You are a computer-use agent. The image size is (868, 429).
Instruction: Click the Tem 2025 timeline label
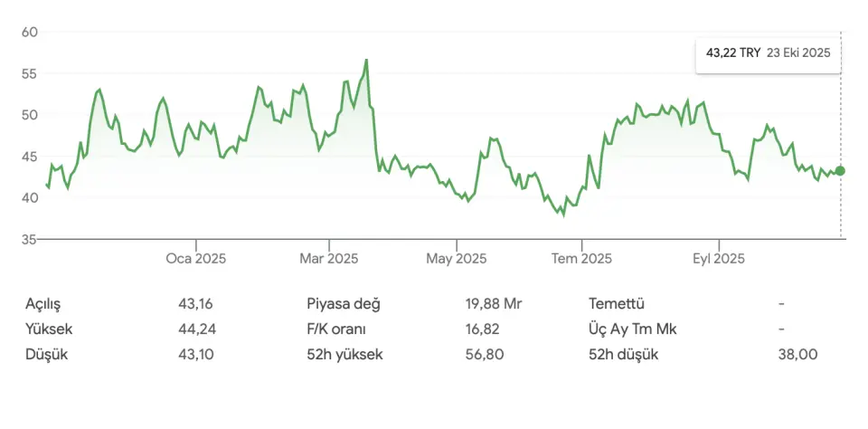(x=582, y=259)
